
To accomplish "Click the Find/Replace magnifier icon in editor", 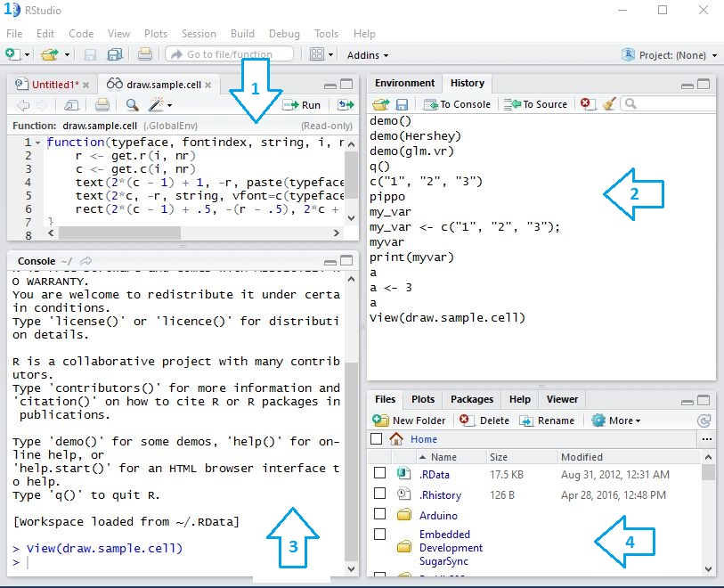I will (x=132, y=105).
